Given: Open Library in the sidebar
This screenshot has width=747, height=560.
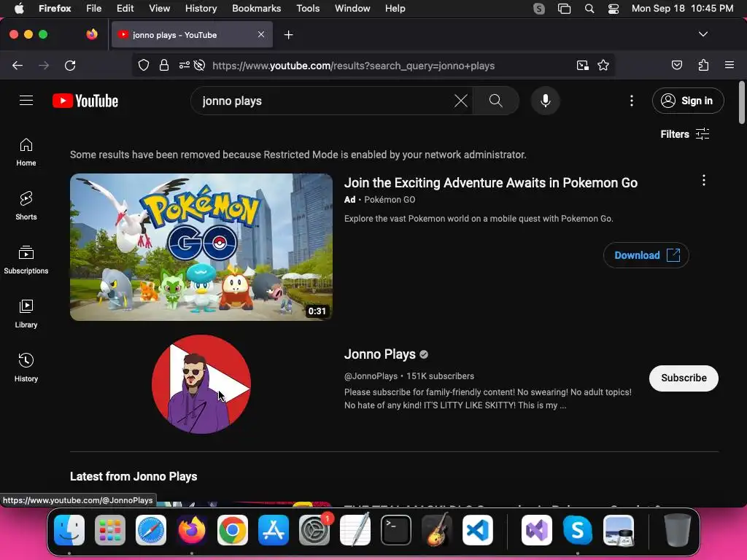Looking at the screenshot, I should coord(26,314).
